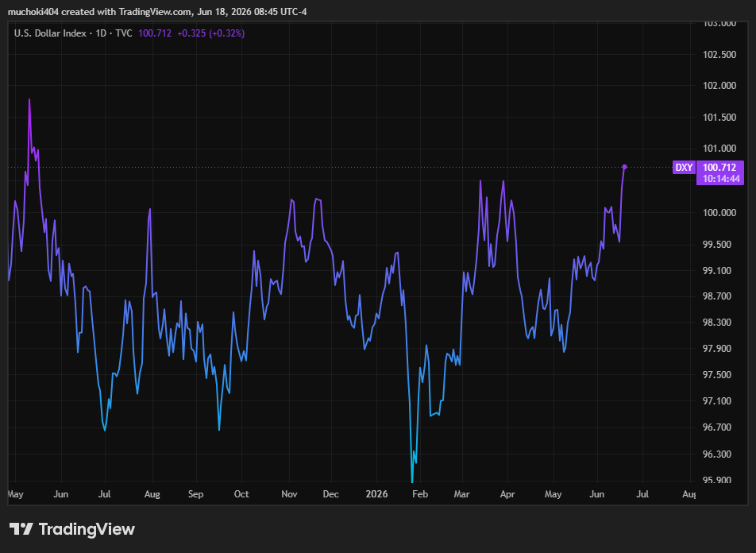Click the TradingView logo icon
The image size is (756, 553).
(x=21, y=529)
